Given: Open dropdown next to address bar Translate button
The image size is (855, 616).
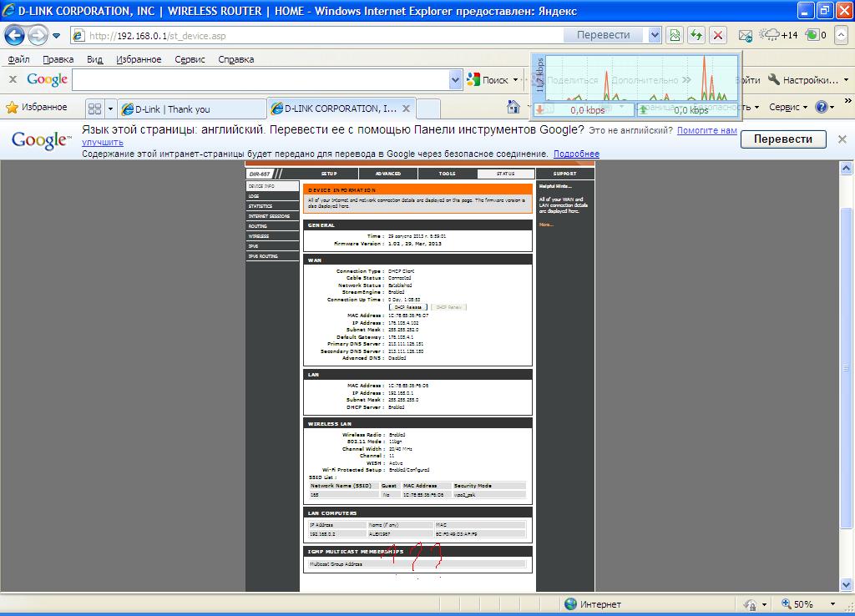Looking at the screenshot, I should (655, 35).
